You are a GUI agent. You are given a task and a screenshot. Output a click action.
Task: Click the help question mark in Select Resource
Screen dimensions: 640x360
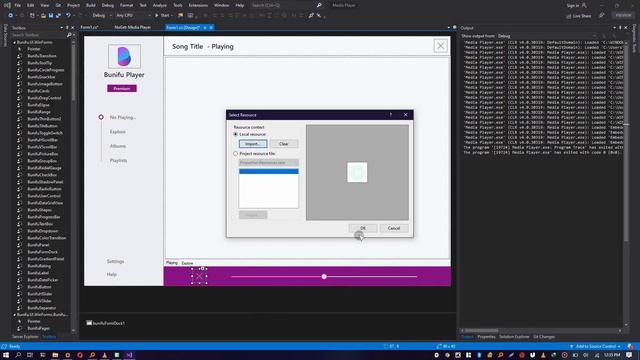[x=391, y=115]
